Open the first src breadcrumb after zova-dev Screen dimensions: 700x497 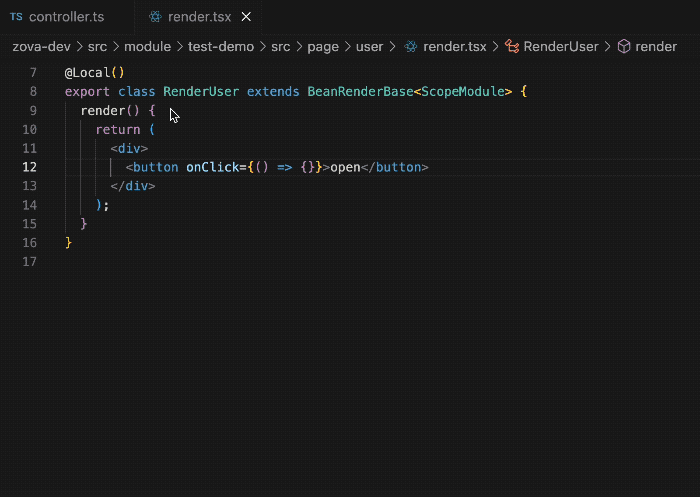pos(97,46)
